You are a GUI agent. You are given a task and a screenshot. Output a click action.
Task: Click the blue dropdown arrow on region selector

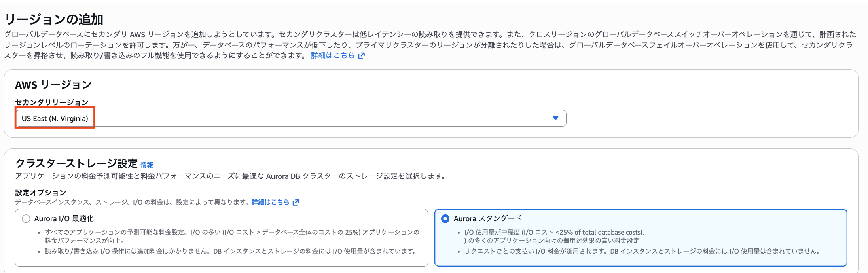tap(555, 118)
